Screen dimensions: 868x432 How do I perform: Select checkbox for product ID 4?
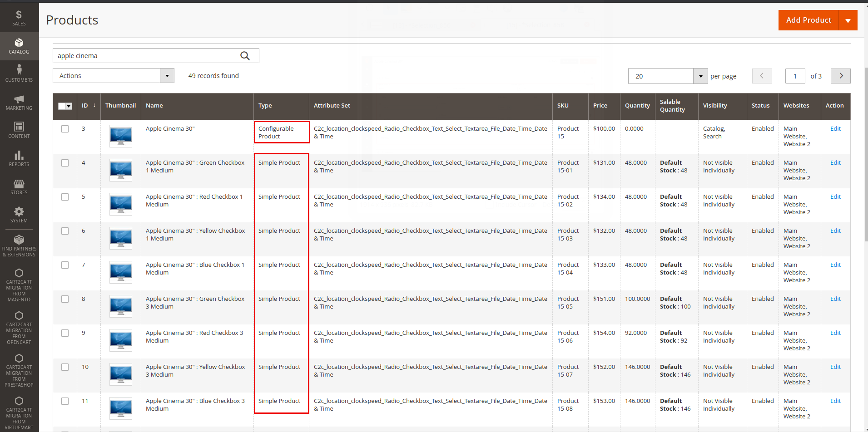pos(65,163)
